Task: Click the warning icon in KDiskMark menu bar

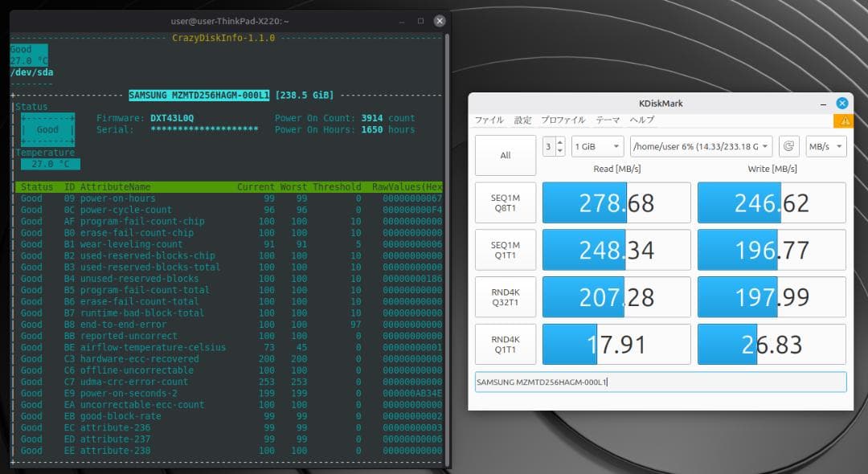Action: pos(844,121)
